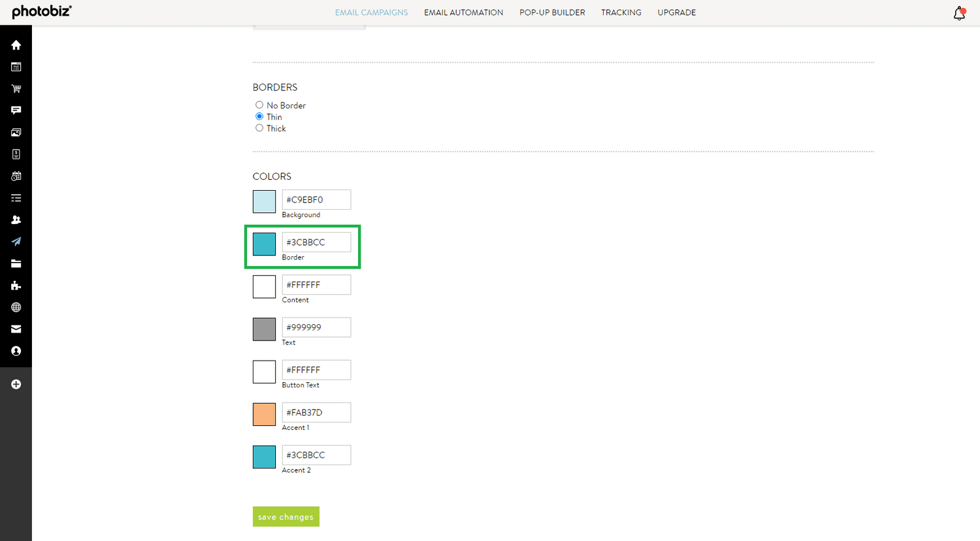Open the integrations puzzle piece icon
980x541 pixels.
[x=16, y=285]
